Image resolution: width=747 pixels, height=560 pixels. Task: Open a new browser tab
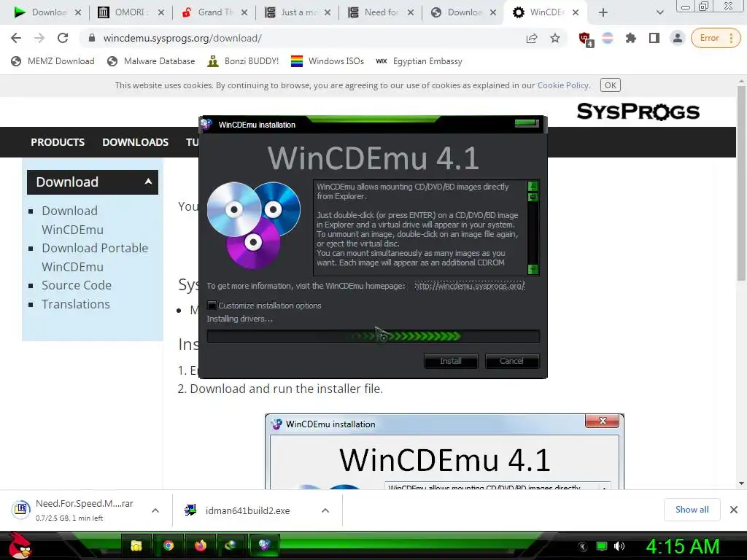pyautogui.click(x=603, y=12)
